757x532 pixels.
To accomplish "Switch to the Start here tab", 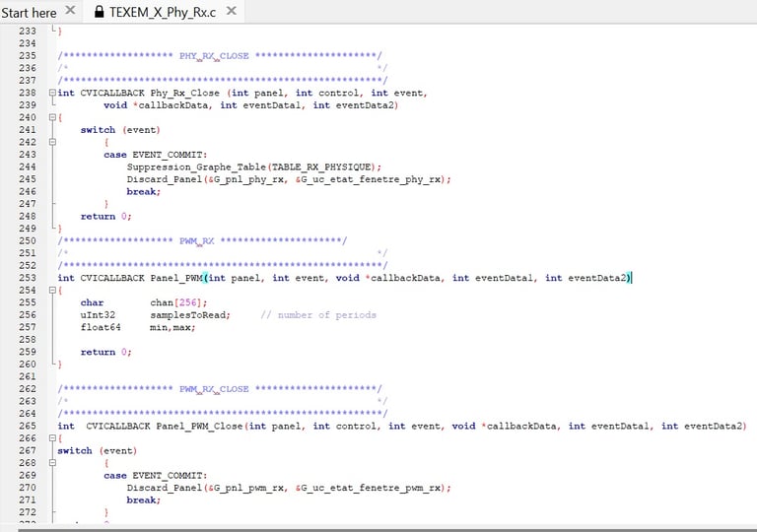I will coord(29,12).
